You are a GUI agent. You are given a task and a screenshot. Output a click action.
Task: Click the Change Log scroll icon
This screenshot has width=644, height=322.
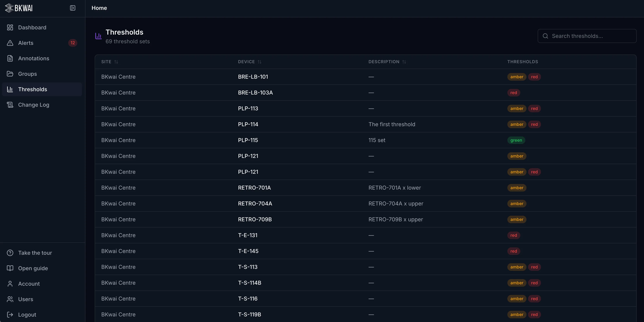coord(10,105)
